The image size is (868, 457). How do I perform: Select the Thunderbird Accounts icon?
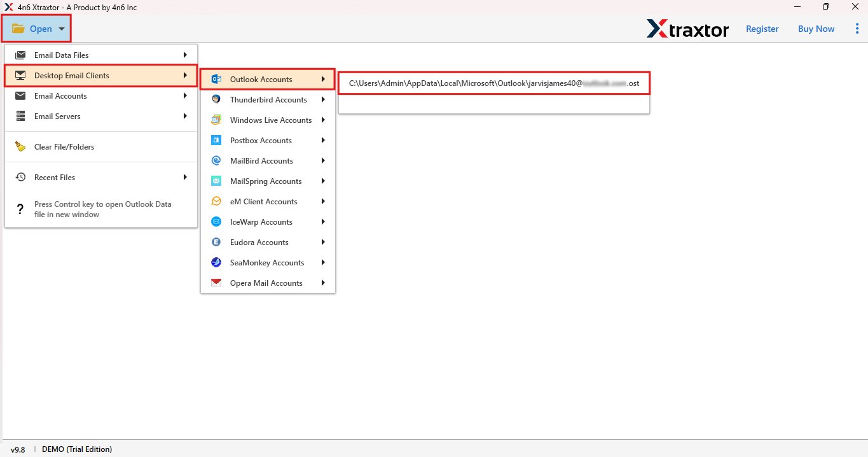(217, 99)
